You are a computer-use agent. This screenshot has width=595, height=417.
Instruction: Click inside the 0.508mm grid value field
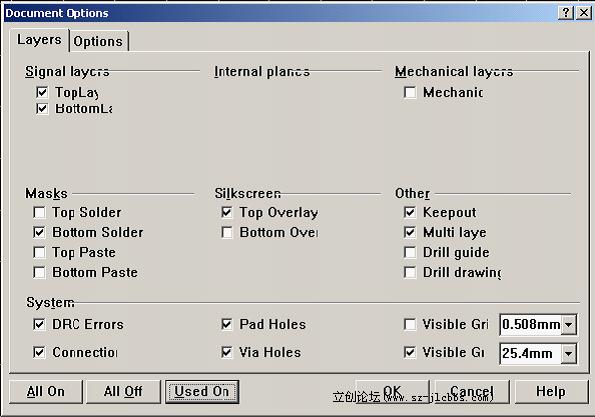(531, 325)
